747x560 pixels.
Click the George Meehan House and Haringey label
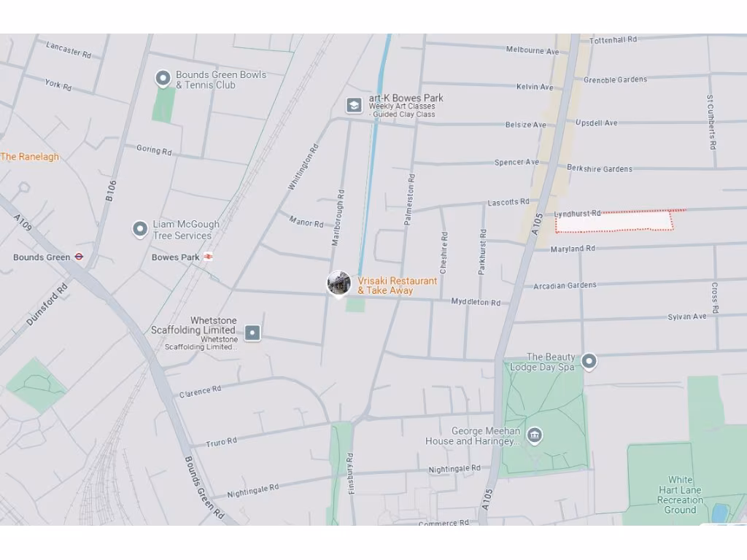[x=473, y=436]
